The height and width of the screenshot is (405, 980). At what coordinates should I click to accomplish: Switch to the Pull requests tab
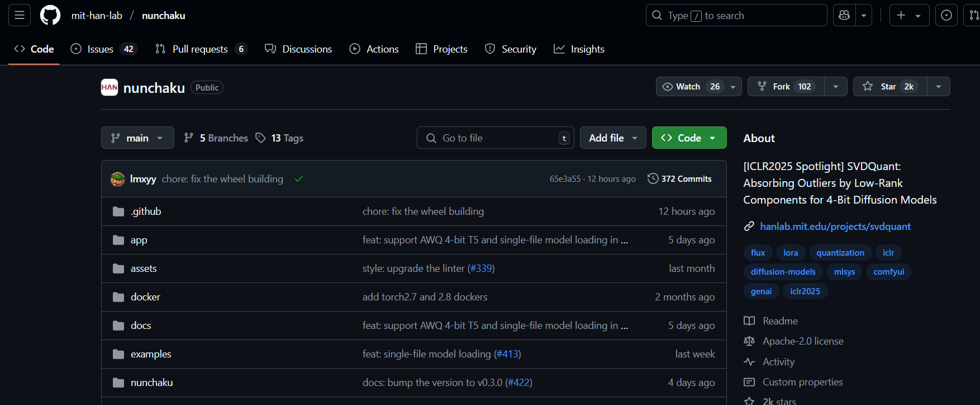click(199, 49)
